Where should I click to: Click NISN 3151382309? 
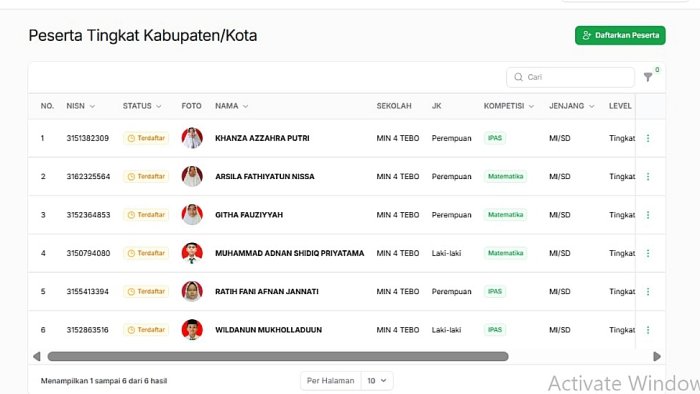coord(88,138)
